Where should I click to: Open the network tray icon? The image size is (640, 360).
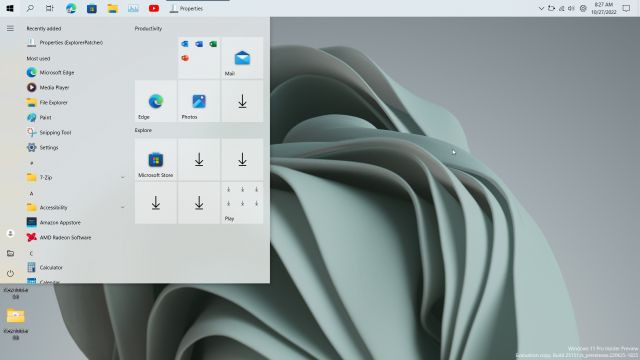(x=562, y=8)
